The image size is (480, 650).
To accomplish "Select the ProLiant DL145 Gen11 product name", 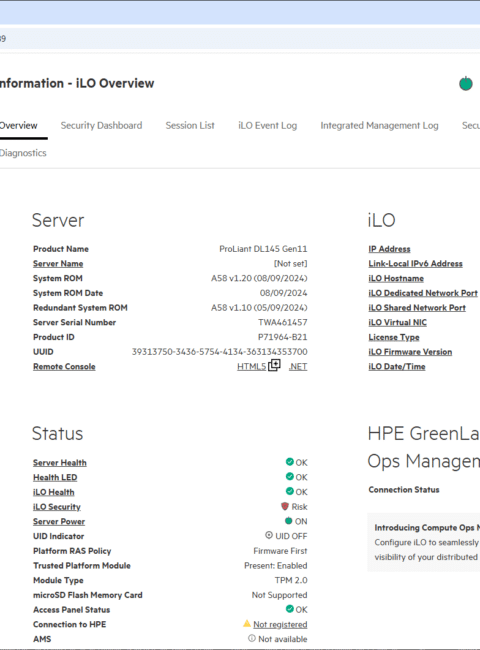I will (263, 249).
